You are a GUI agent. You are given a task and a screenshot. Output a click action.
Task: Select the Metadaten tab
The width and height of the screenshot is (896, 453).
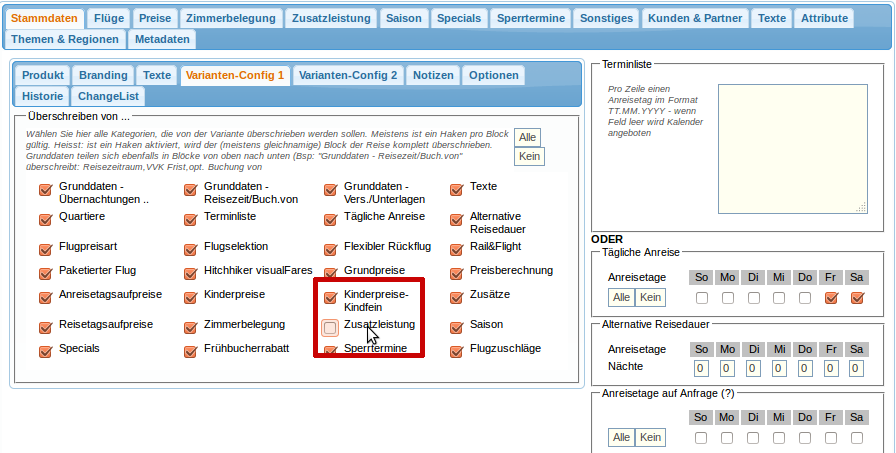pyautogui.click(x=162, y=39)
